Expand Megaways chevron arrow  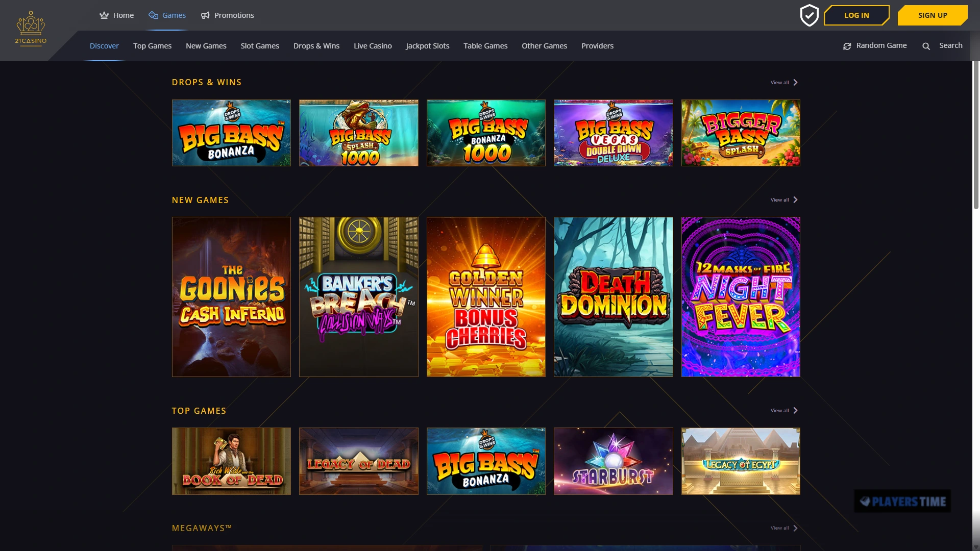(x=795, y=528)
